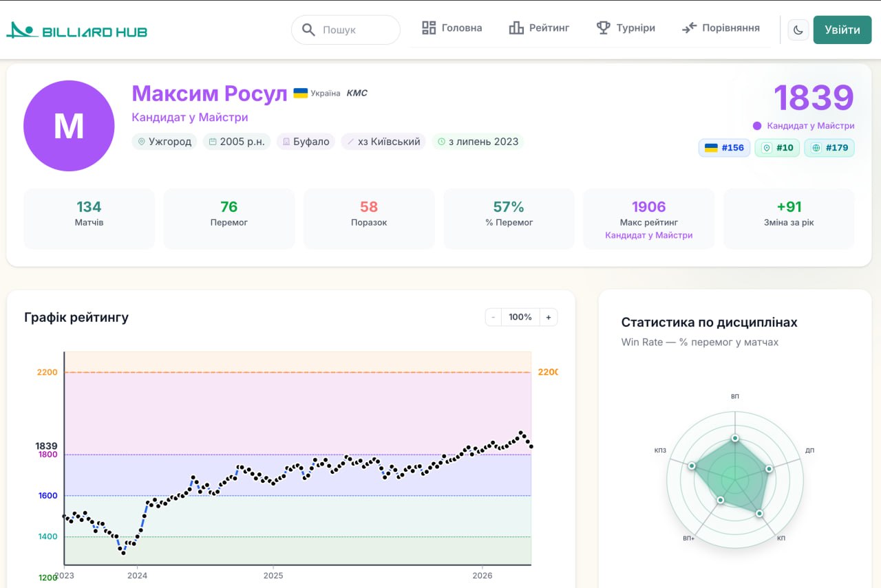Open the Турніри section
The height and width of the screenshot is (588, 881).
tap(625, 28)
